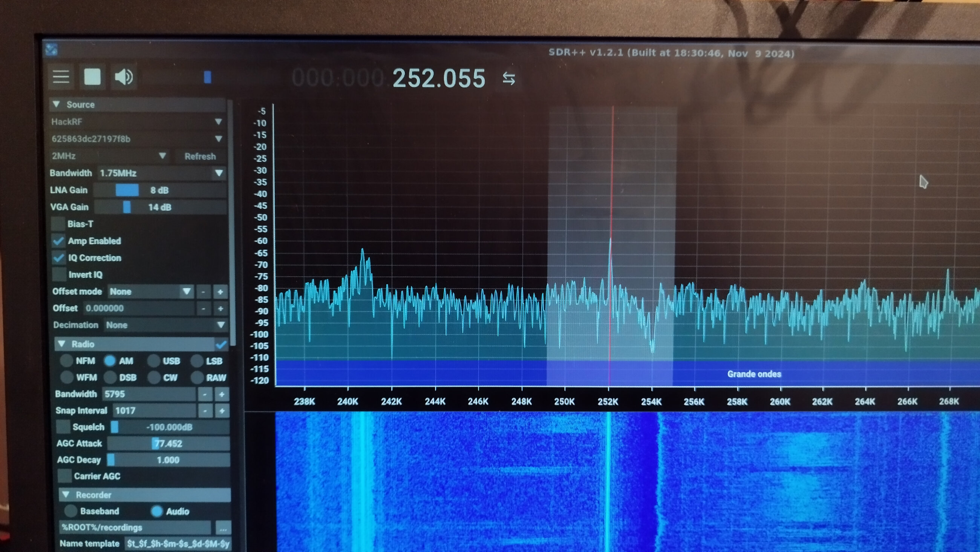This screenshot has width=980, height=552.
Task: Disable the Amp Enabled checkbox
Action: point(58,241)
